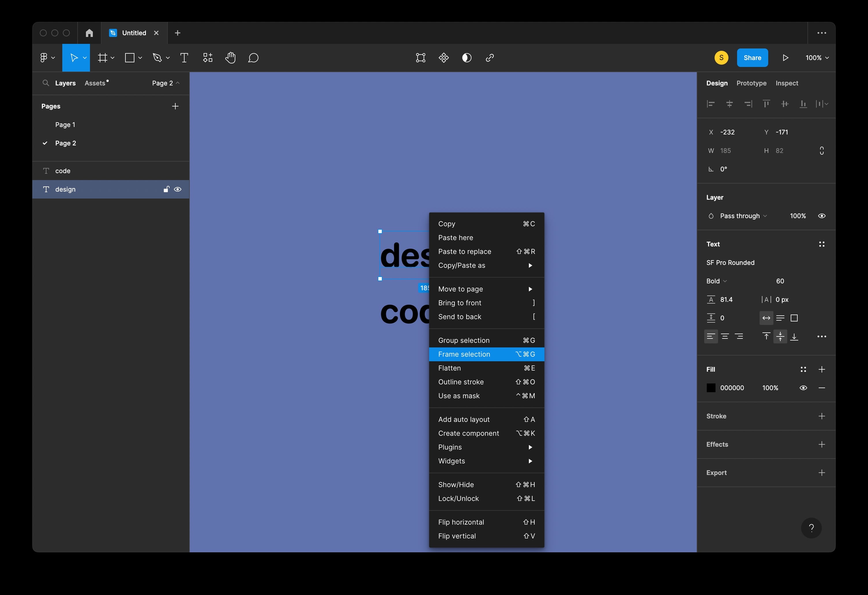Select the Frame selection tool

(x=464, y=353)
